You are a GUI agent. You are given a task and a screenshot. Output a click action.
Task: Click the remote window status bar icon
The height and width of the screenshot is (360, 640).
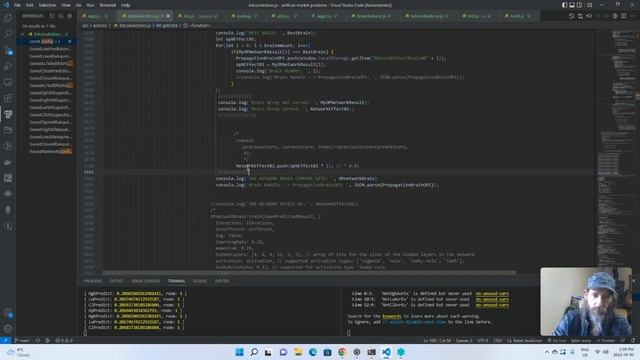point(5,340)
